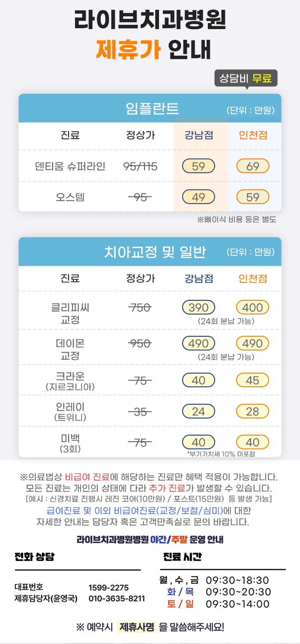This screenshot has height=644, width=300.
Task: Click 클리피씨 교정 강남점 price 390
Action: tap(198, 307)
